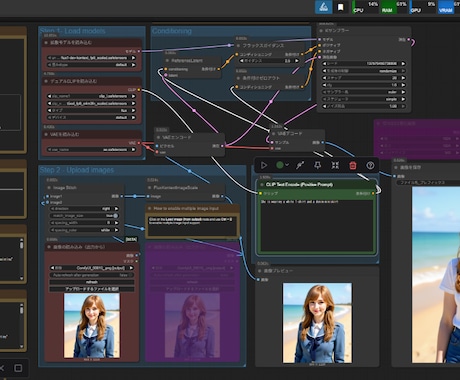Image resolution: width=460 pixels, height=380 pixels.
Task: Click the fit-to-size icon in node toolbar
Action: (x=335, y=165)
